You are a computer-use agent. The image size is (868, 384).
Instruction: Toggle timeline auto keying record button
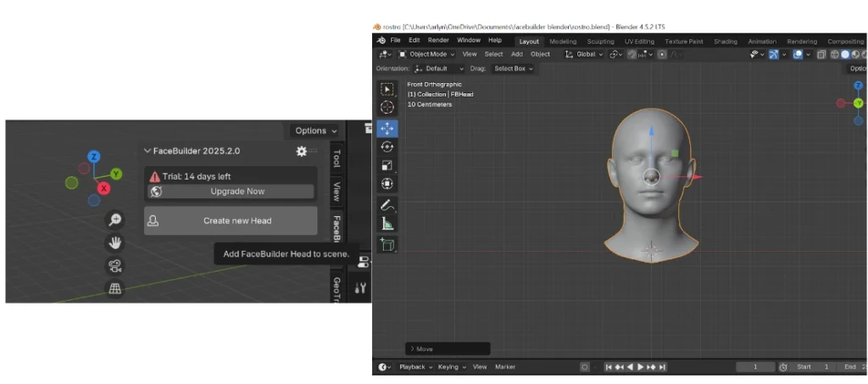pos(585,367)
